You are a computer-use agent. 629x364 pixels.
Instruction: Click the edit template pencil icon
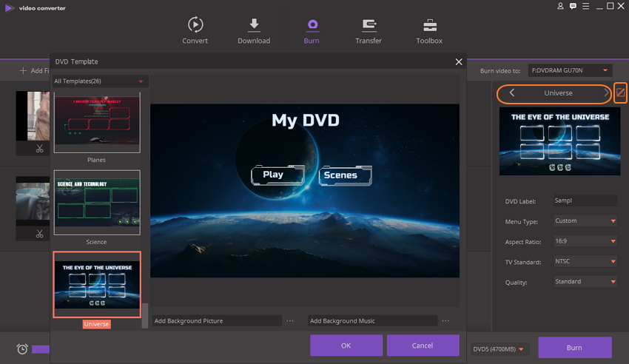point(621,93)
